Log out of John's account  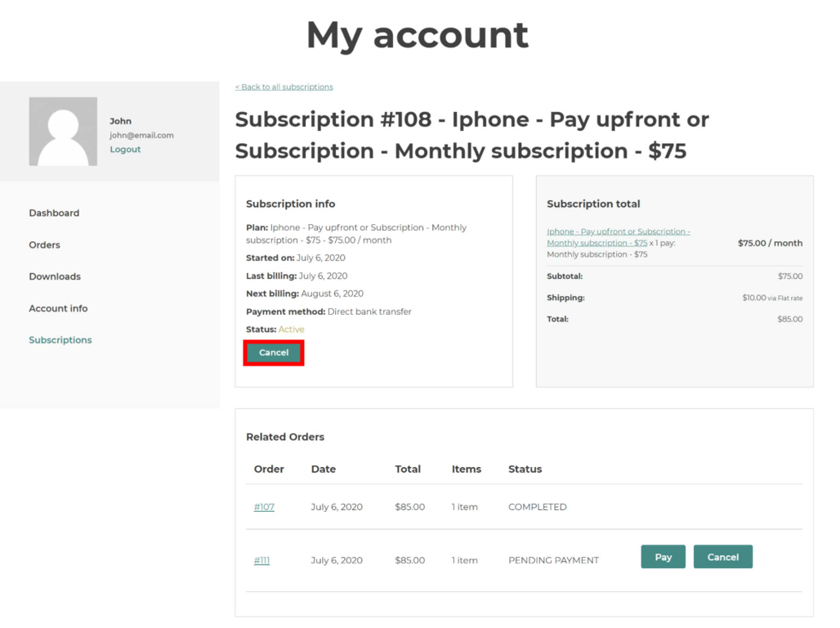[124, 149]
